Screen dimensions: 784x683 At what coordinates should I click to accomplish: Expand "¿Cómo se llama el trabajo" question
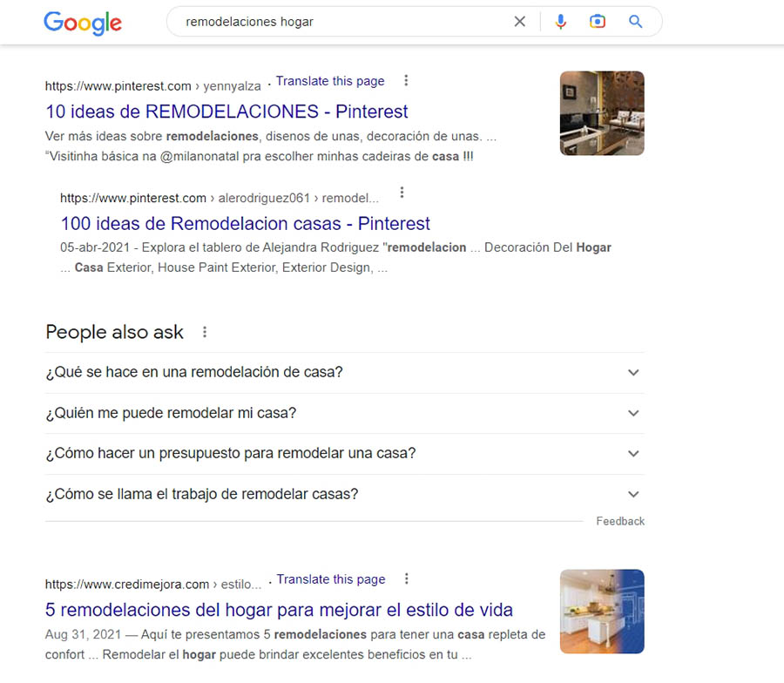(633, 494)
